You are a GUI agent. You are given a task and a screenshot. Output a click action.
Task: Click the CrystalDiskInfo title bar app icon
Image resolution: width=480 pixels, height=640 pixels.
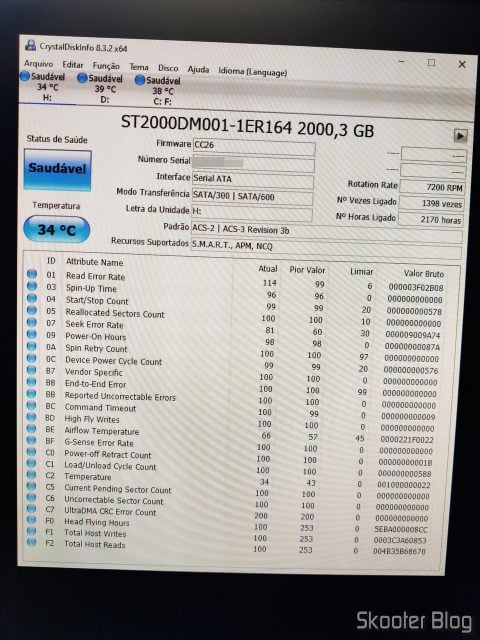pyautogui.click(x=30, y=45)
